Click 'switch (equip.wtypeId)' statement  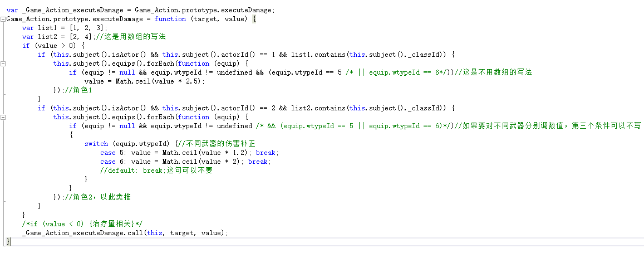coord(127,144)
